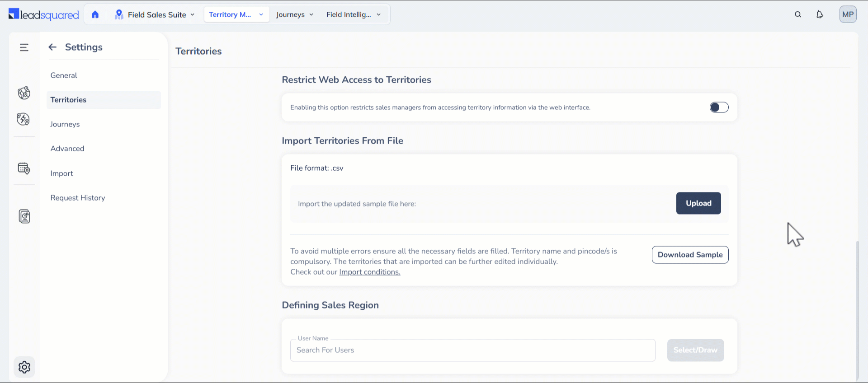This screenshot has width=868, height=383.
Task: Click the MP user avatar
Action: pyautogui.click(x=848, y=14)
